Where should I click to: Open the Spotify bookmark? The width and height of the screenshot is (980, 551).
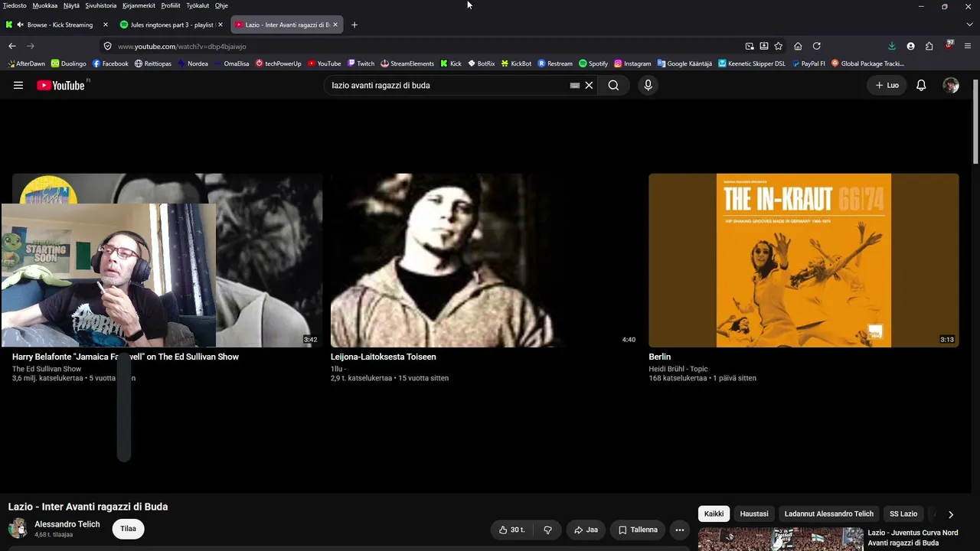[x=593, y=64]
